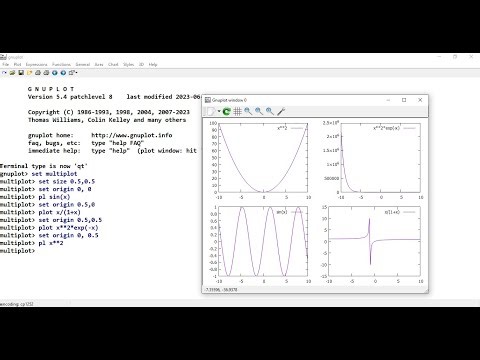Click the empty last multiplot> prompt line

[x=18, y=251]
